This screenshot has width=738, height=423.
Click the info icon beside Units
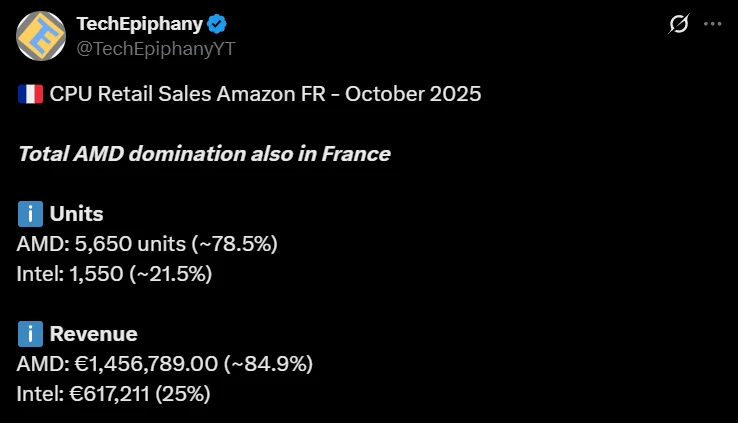click(30, 214)
